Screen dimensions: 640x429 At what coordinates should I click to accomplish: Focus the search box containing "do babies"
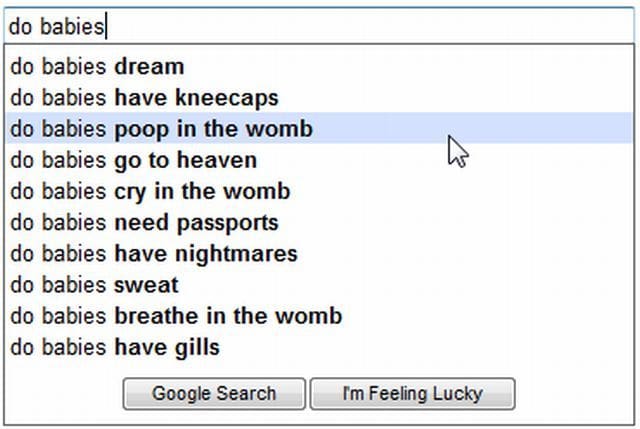(x=320, y=26)
